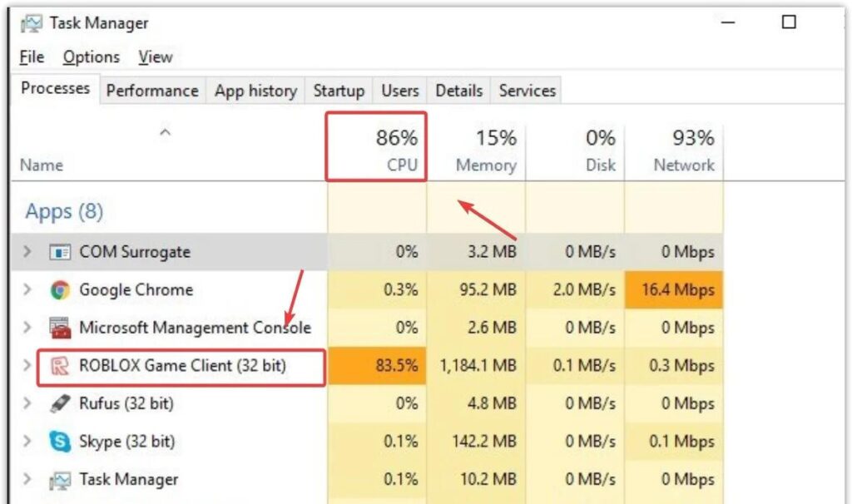Image resolution: width=852 pixels, height=504 pixels.
Task: Sort by the CPU column header
Action: (376, 146)
